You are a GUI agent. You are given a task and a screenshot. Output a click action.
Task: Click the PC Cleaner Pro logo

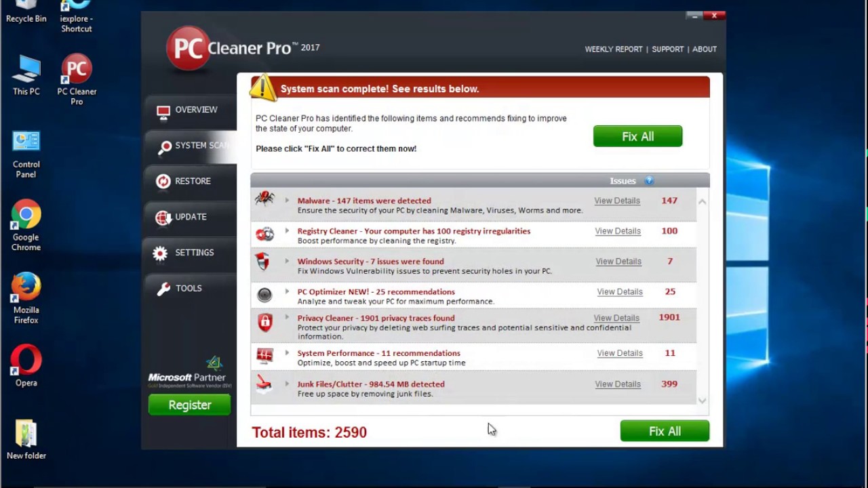click(242, 48)
